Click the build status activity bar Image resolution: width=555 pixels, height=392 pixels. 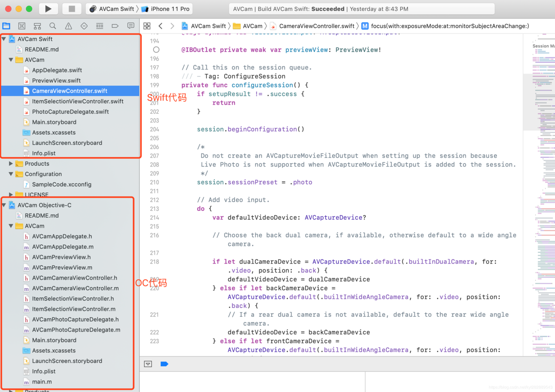pyautogui.click(x=362, y=9)
